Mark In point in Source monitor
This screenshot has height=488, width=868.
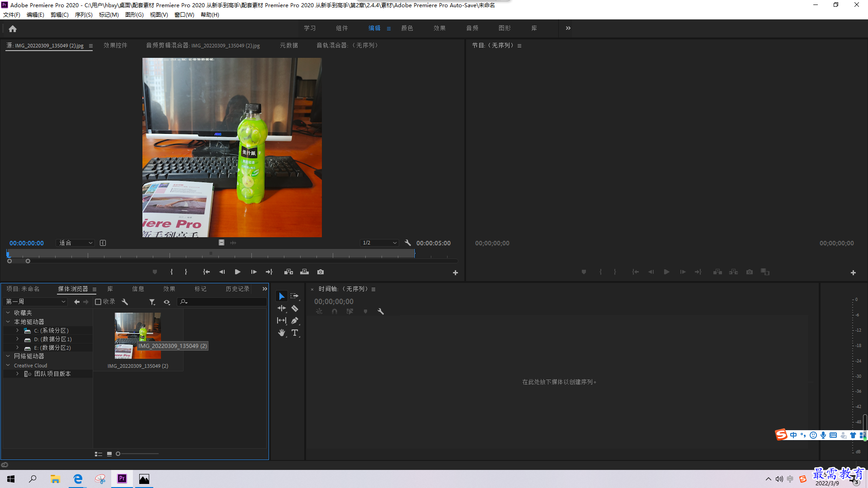(x=171, y=272)
